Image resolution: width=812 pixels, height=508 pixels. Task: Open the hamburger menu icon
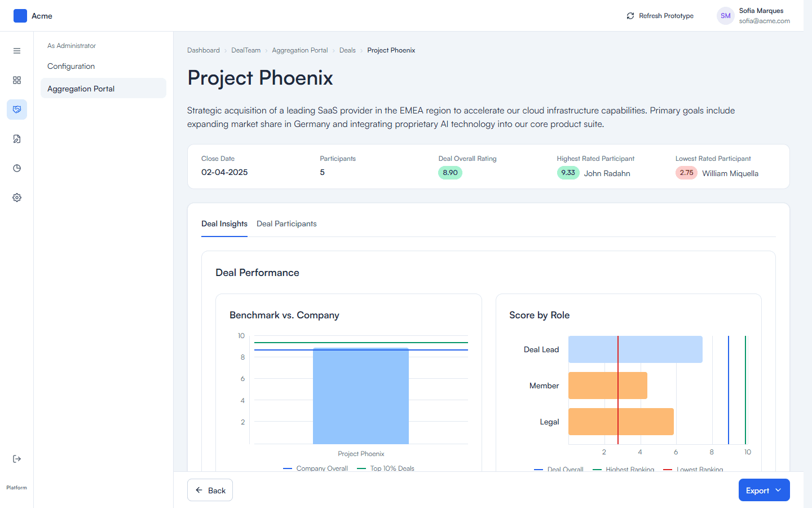17,51
